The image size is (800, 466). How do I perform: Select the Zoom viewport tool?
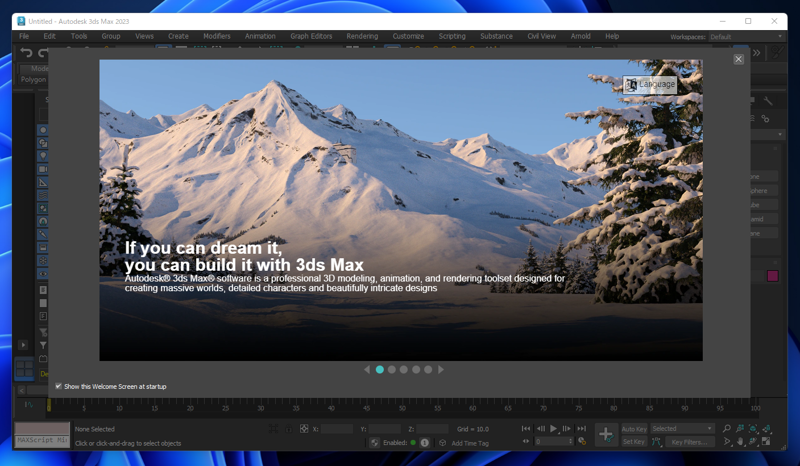pyautogui.click(x=727, y=429)
